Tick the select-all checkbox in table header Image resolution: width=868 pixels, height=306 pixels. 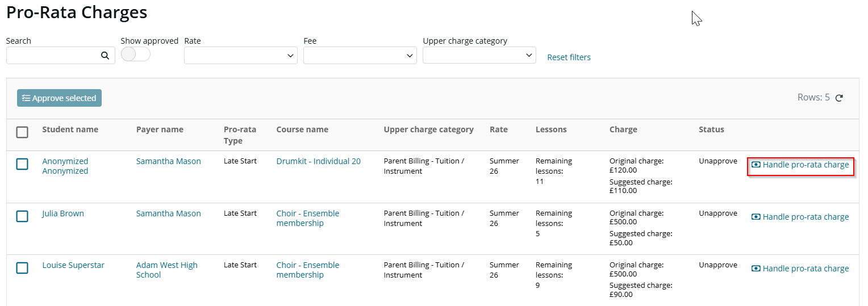(x=22, y=132)
